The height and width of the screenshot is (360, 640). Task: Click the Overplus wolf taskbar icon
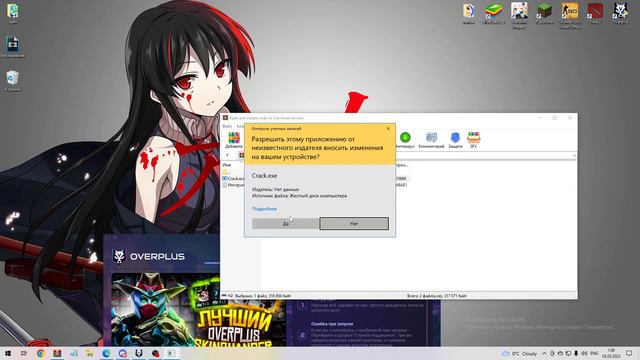click(139, 353)
